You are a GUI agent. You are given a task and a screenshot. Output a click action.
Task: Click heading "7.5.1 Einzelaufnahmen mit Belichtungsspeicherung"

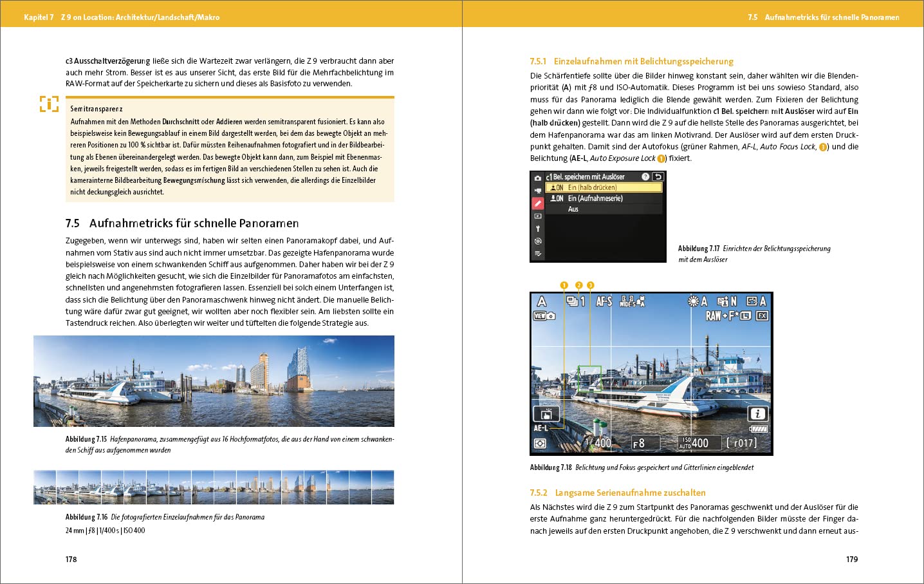632,61
